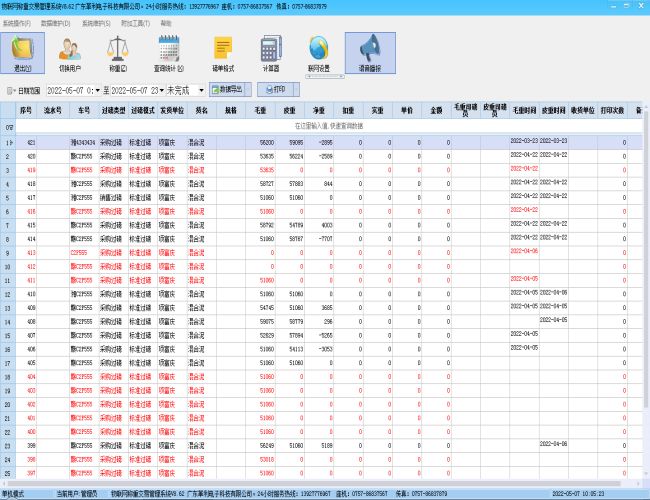Click the 数据导出 export button
Image resolution: width=650 pixels, height=500 pixels.
[228, 90]
